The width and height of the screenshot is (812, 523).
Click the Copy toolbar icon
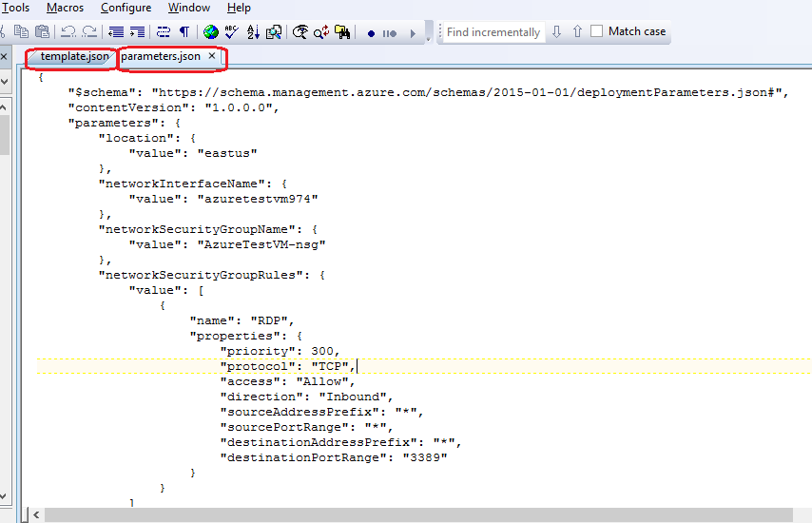click(x=21, y=32)
